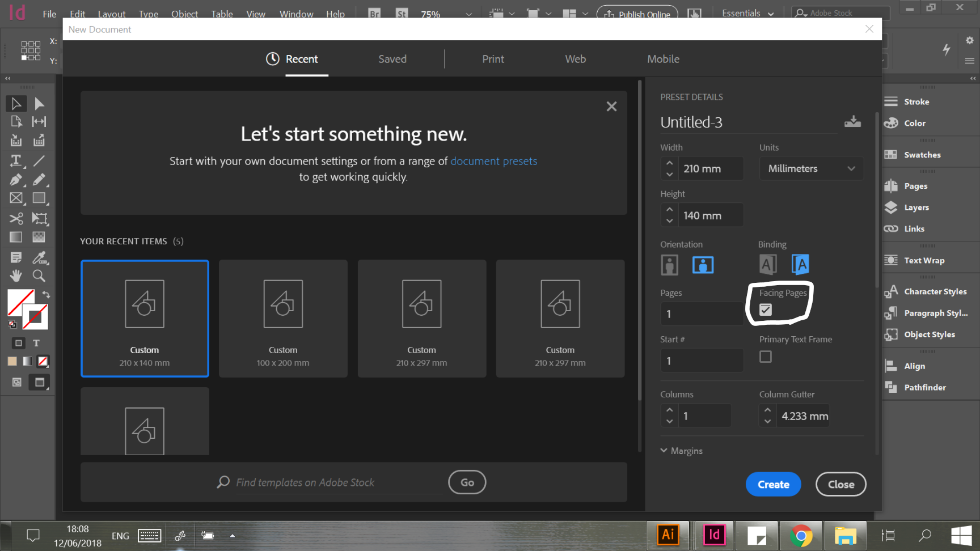Switch to the Print tab
This screenshot has height=551, width=980.
(x=493, y=59)
